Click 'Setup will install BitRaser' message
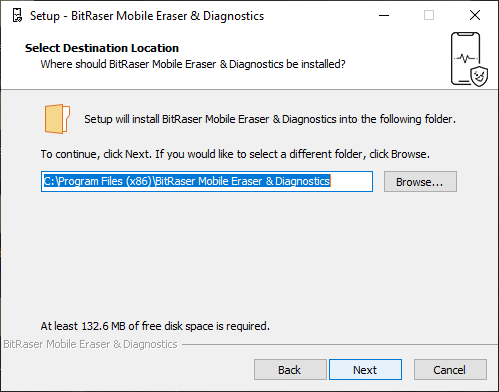Viewport: 499px width, 392px height. tap(270, 119)
